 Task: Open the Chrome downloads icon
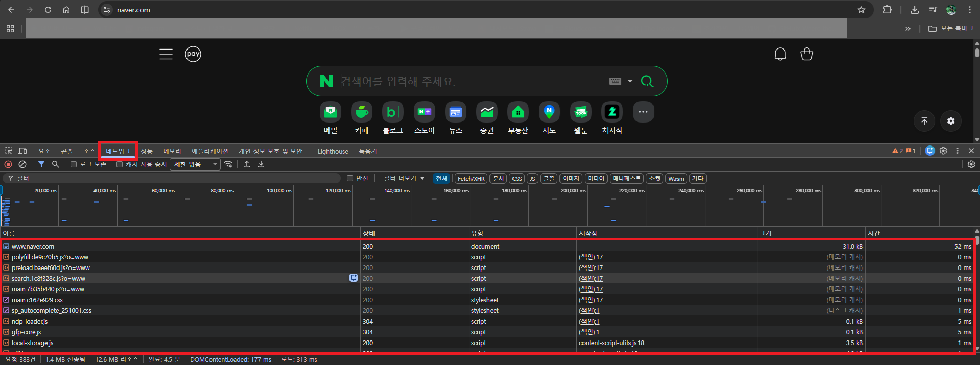point(915,10)
